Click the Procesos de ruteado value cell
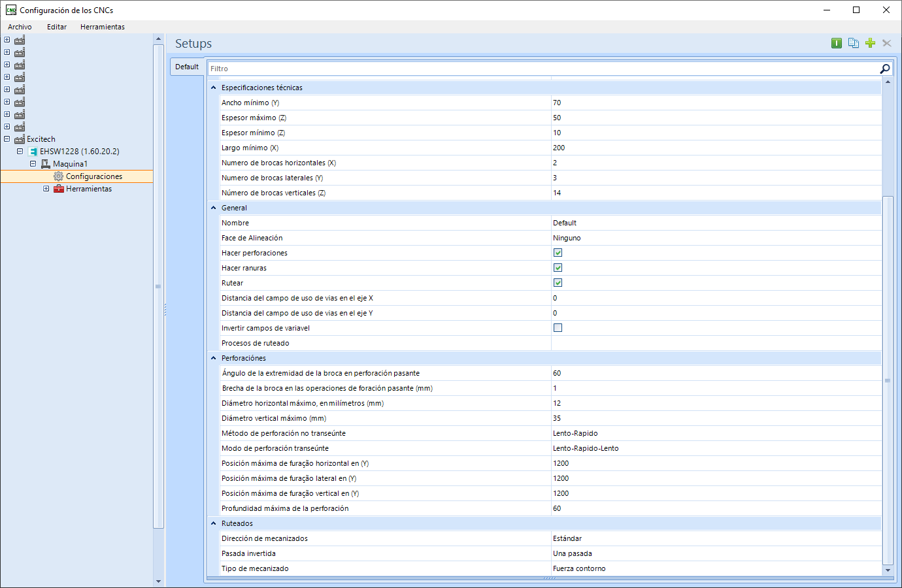Viewport: 902px width, 588px height. pos(716,343)
